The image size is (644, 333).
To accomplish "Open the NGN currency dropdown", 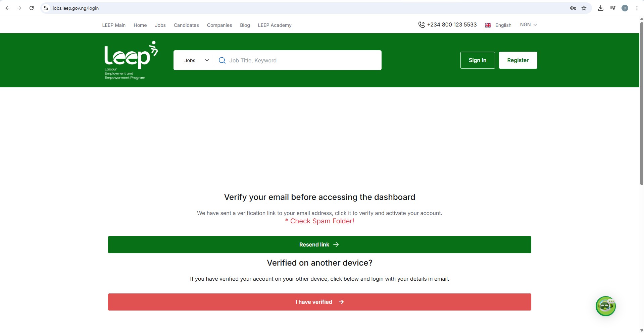I will 528,25.
